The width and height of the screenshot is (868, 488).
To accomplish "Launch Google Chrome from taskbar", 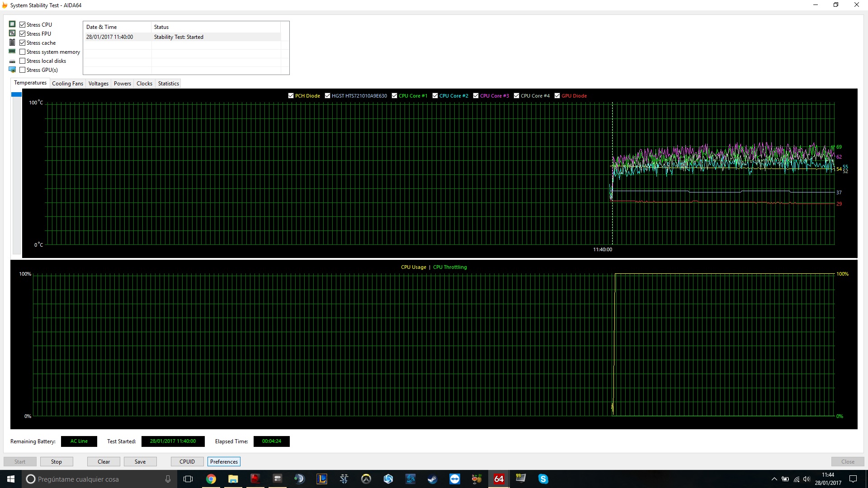I will pyautogui.click(x=211, y=479).
